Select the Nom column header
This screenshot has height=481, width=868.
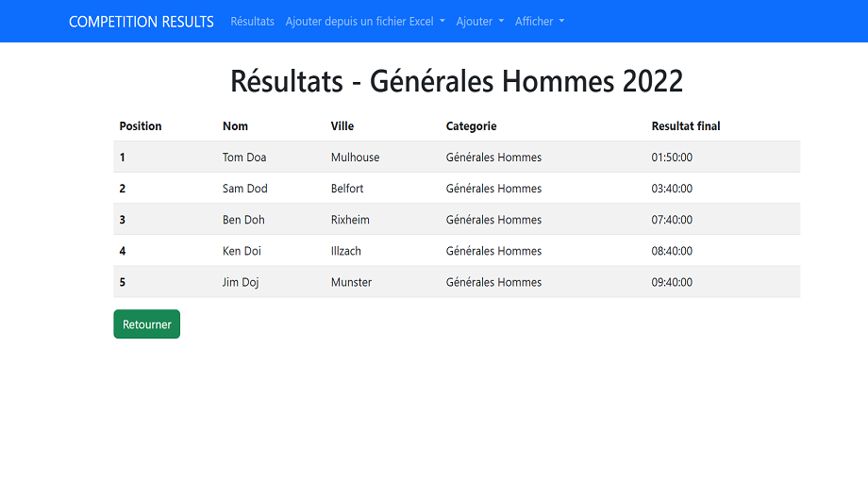235,126
